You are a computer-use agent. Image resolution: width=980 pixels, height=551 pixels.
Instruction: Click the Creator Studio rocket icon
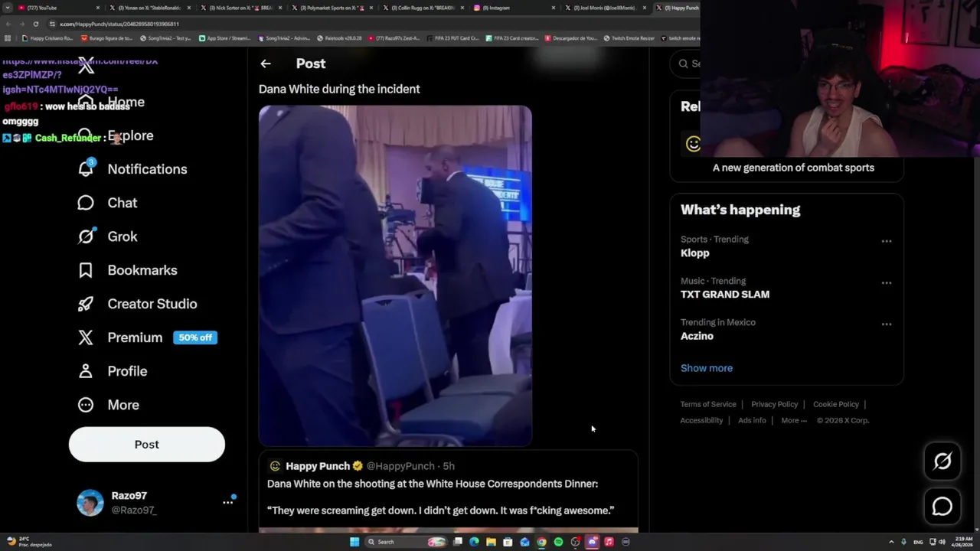coord(86,304)
